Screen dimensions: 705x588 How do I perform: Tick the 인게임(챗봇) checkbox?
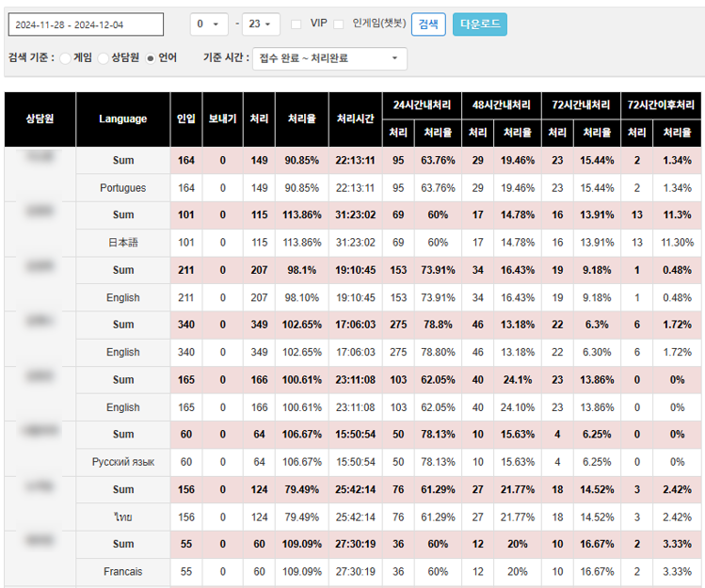(339, 24)
